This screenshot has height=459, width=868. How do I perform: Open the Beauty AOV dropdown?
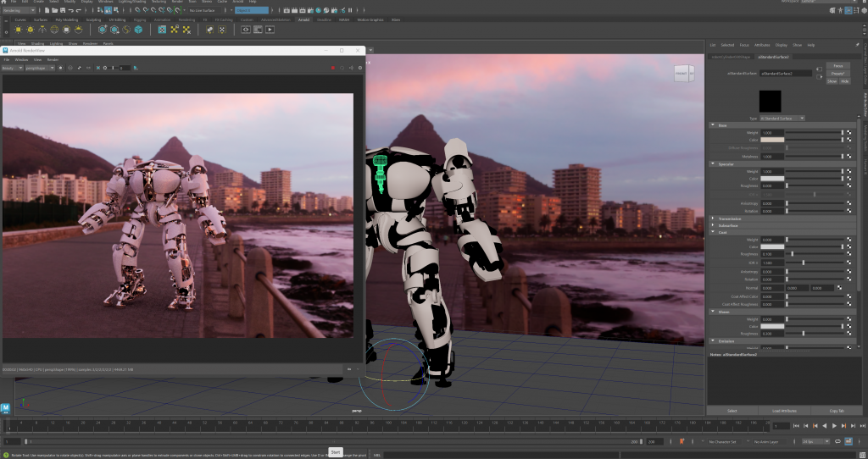[x=14, y=68]
